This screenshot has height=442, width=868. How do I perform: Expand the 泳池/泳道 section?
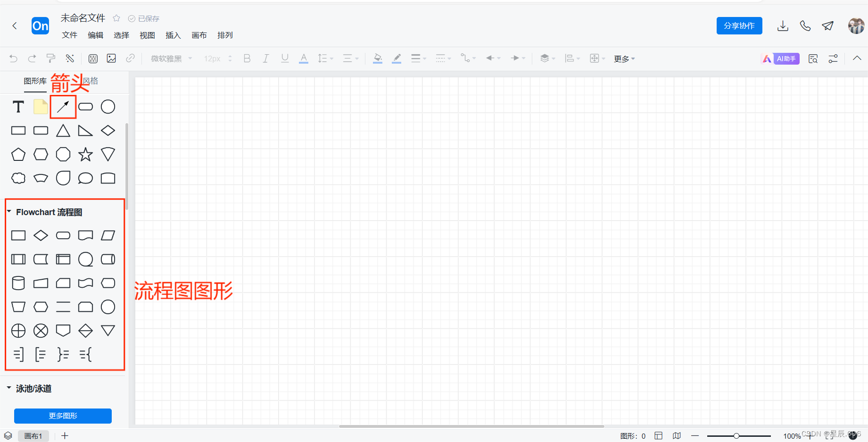click(x=8, y=388)
